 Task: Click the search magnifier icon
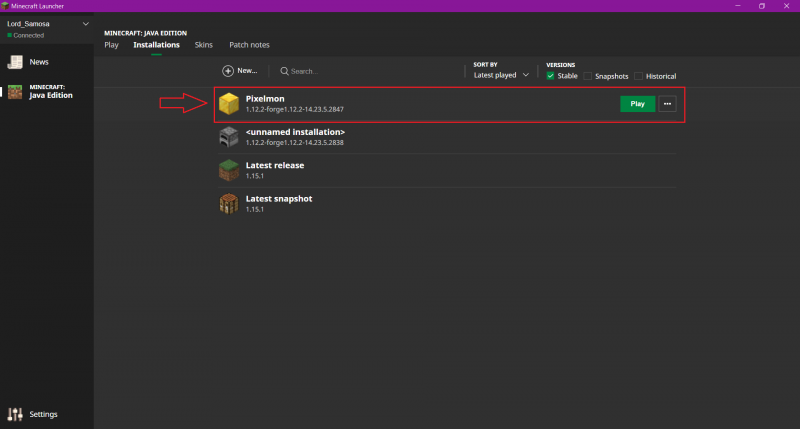pos(284,71)
